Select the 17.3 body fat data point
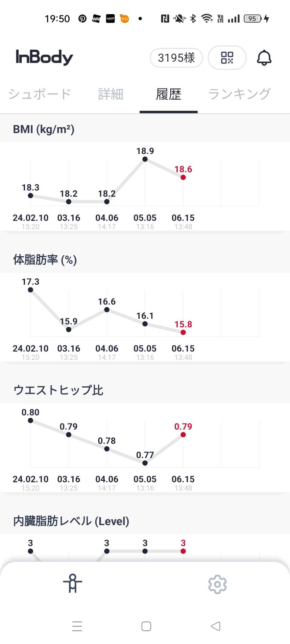 coord(30,290)
